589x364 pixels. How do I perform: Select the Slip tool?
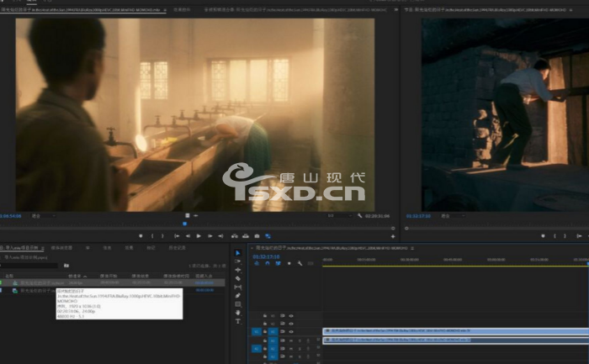coord(238,287)
